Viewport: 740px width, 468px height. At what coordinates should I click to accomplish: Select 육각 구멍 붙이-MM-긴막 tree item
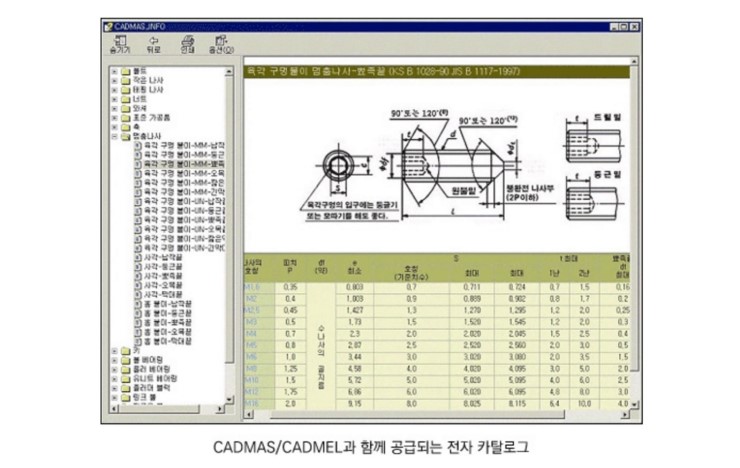(184, 192)
